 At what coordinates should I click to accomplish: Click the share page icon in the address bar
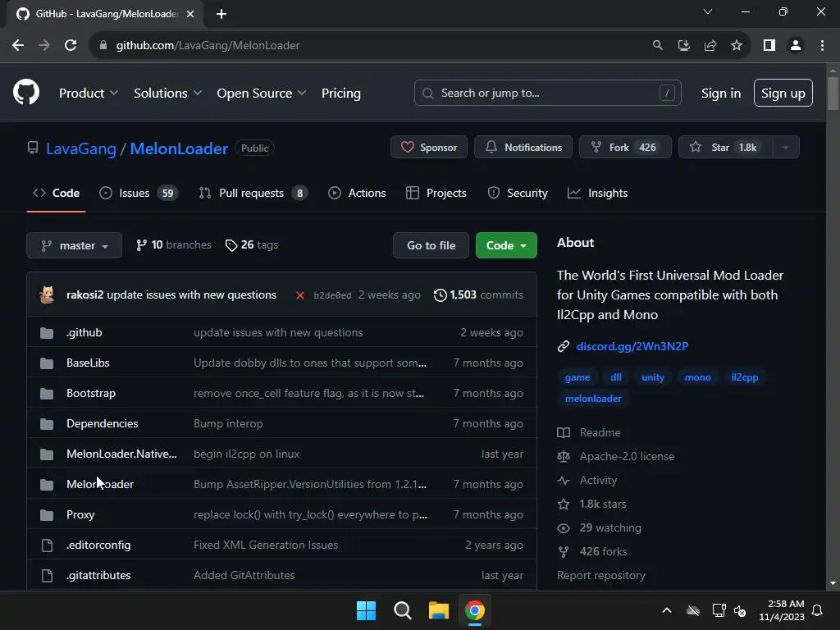(710, 46)
